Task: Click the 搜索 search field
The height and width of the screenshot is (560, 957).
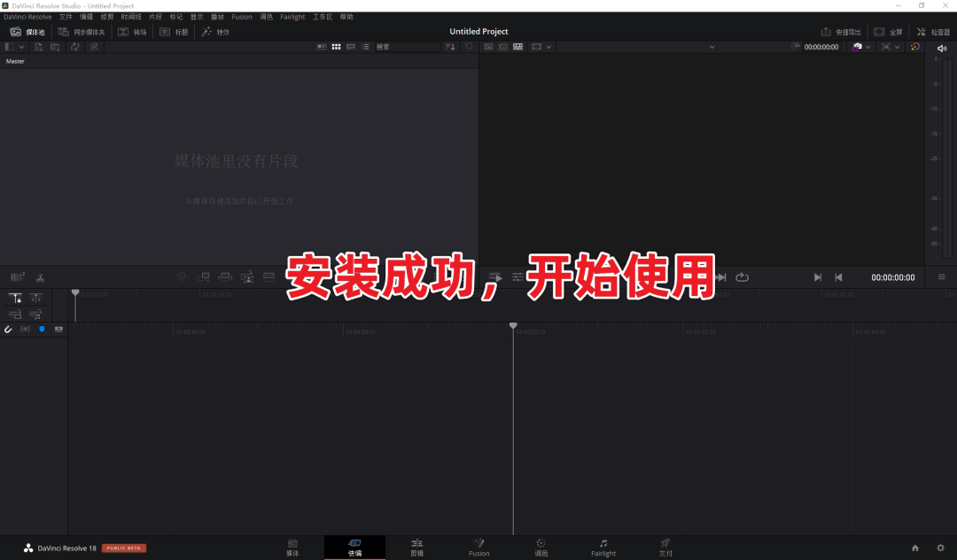Action: pyautogui.click(x=407, y=47)
